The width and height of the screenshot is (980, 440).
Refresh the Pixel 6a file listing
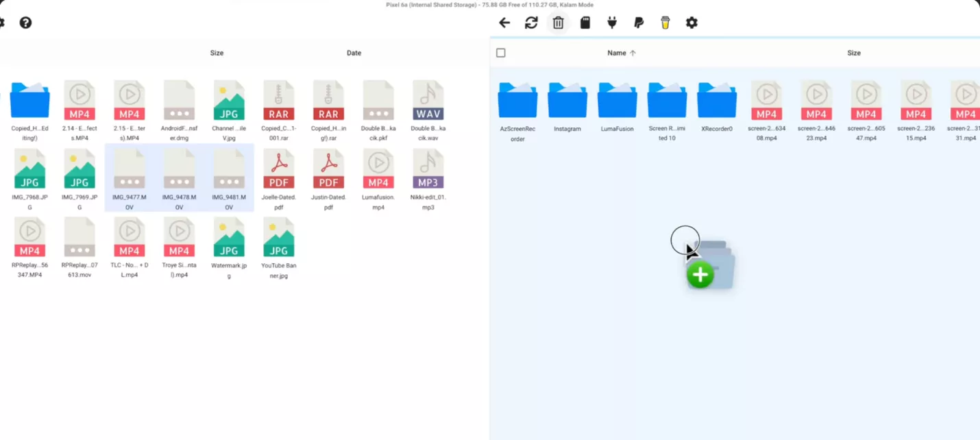(531, 23)
